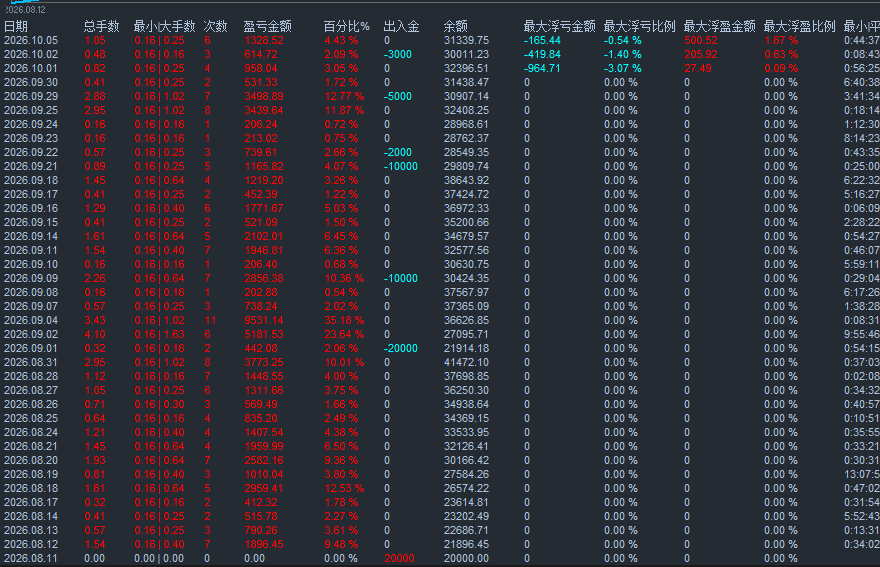
Task: Click the 总手数 column header
Action: point(102,26)
